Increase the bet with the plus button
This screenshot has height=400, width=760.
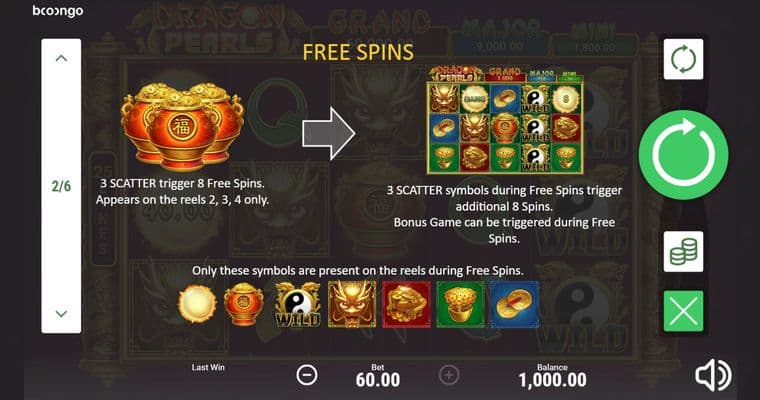[449, 375]
